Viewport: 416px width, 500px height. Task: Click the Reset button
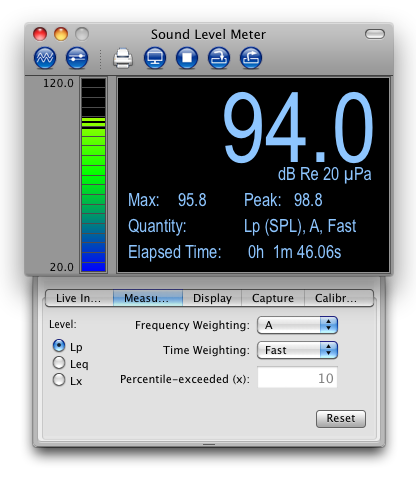(341, 419)
